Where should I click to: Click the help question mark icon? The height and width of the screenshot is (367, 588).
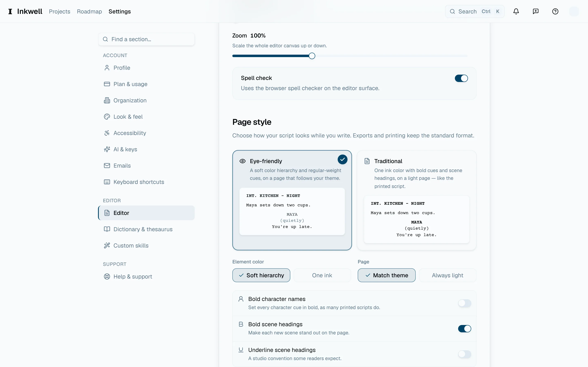tap(555, 11)
